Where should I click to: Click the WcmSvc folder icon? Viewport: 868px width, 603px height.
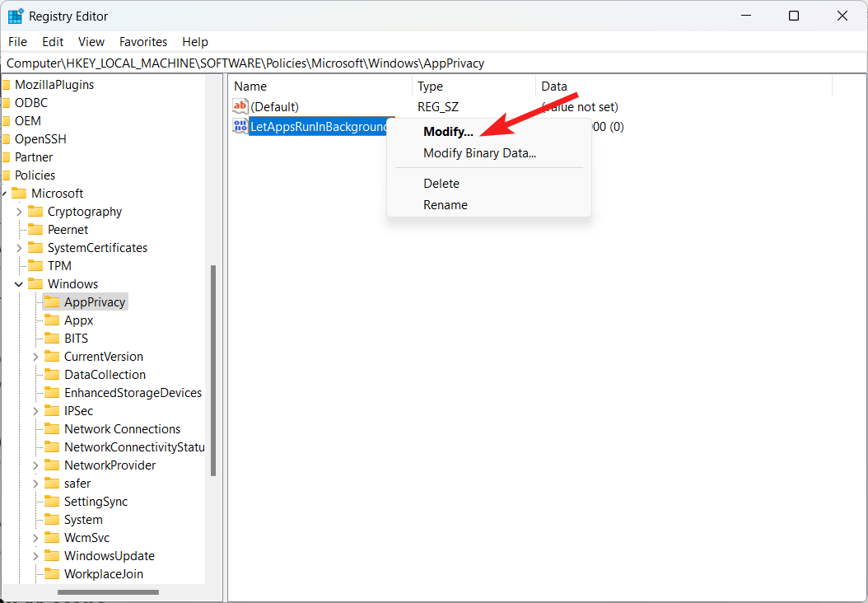point(52,538)
